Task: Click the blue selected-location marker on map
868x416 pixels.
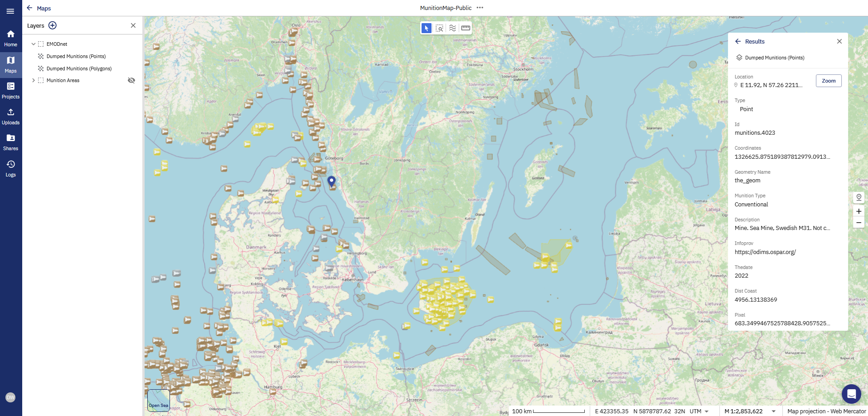Action: [x=332, y=181]
